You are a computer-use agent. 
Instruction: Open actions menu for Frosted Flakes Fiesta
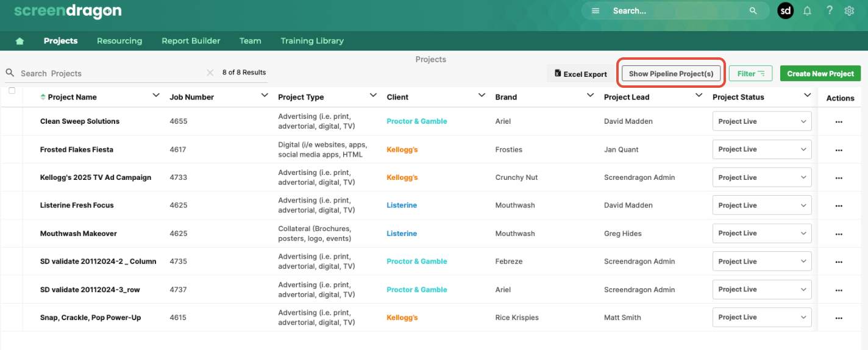coord(839,149)
